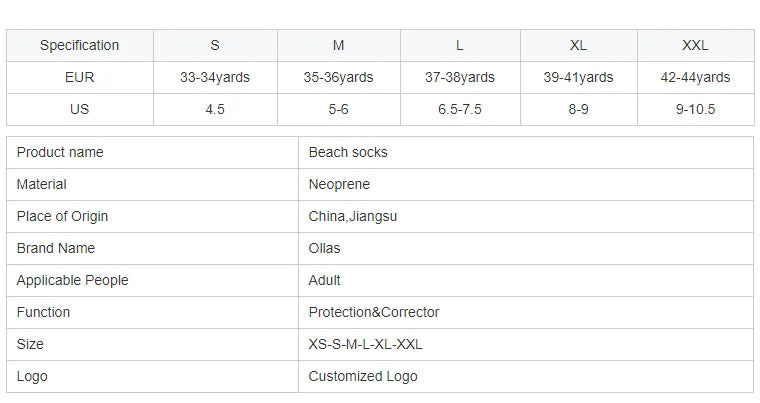Click the US row label
Screen dimensions: 760x403
(79, 109)
